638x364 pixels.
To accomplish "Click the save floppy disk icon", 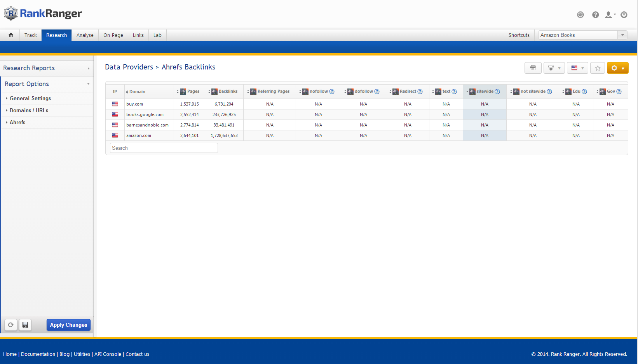I will (x=25, y=325).
